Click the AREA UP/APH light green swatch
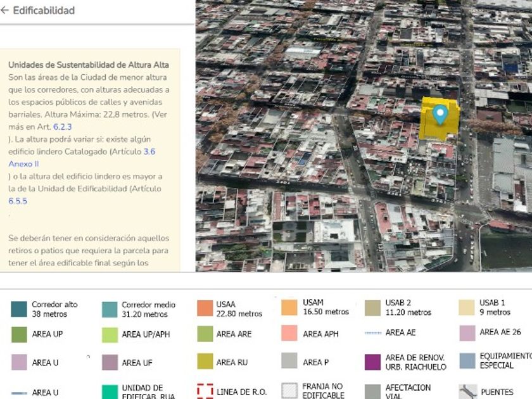 point(110,334)
